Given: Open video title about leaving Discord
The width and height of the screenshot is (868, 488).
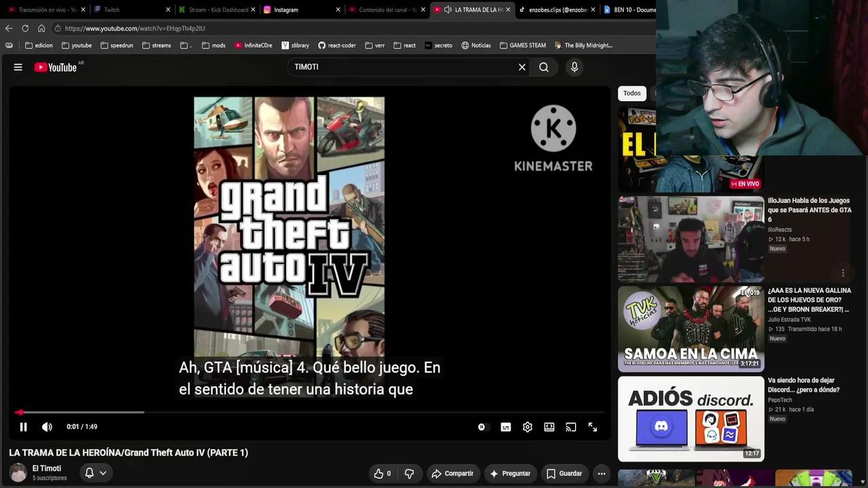Looking at the screenshot, I should pyautogui.click(x=804, y=385).
